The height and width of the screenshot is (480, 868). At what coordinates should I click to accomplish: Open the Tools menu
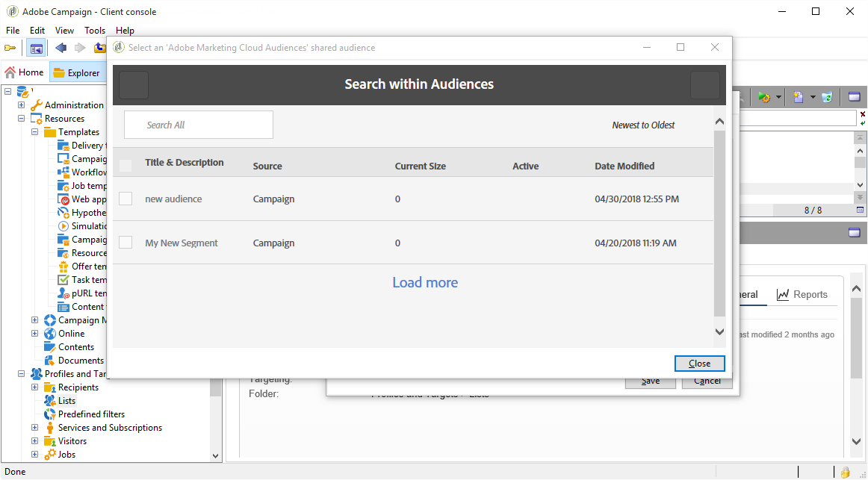(94, 30)
